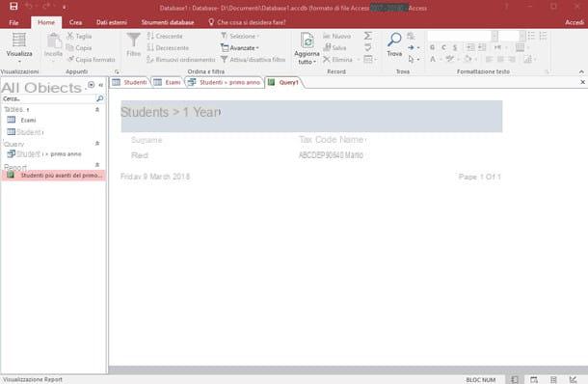Click Aggiorna tutto refresh icon

point(307,41)
